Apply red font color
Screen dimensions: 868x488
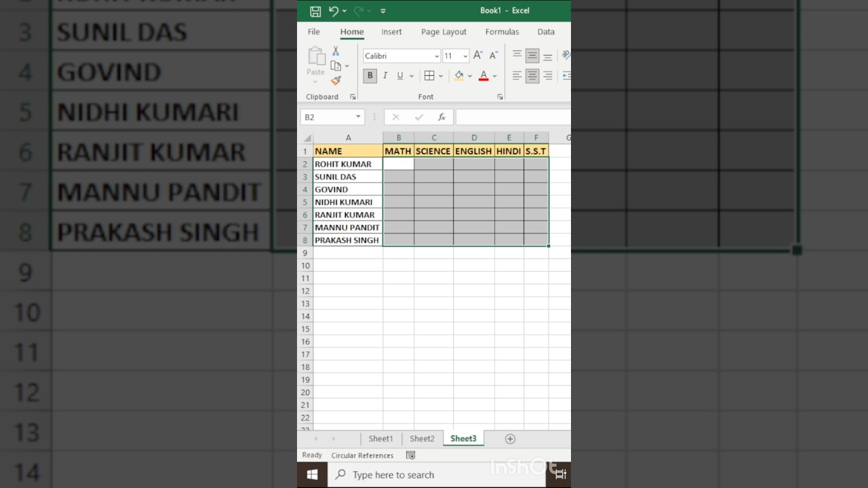pos(484,76)
